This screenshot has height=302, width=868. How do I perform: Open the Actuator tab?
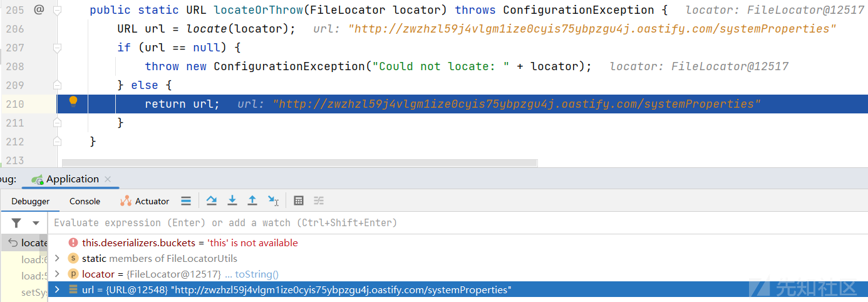[145, 201]
